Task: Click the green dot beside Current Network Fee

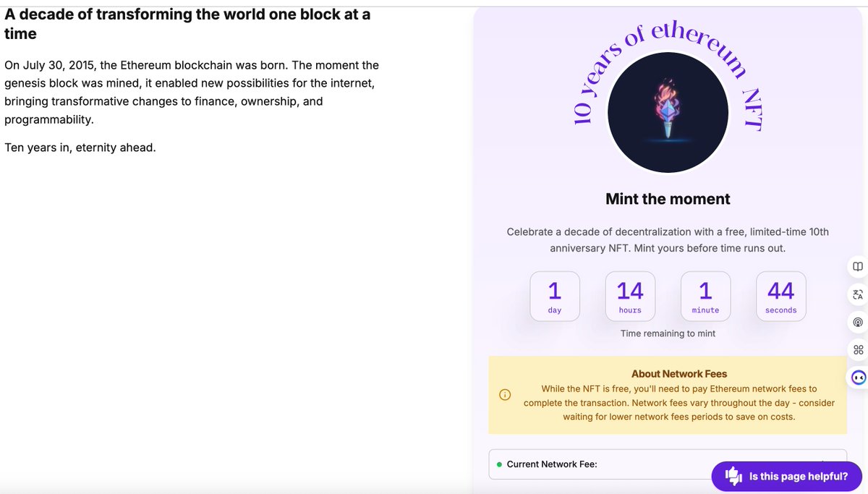Action: click(499, 464)
